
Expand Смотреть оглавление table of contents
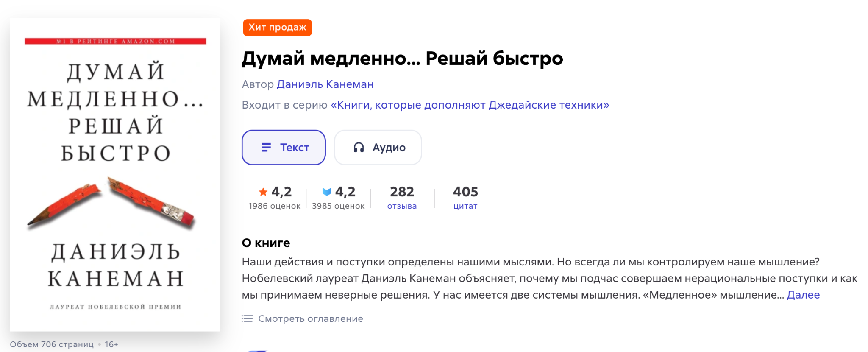(311, 318)
